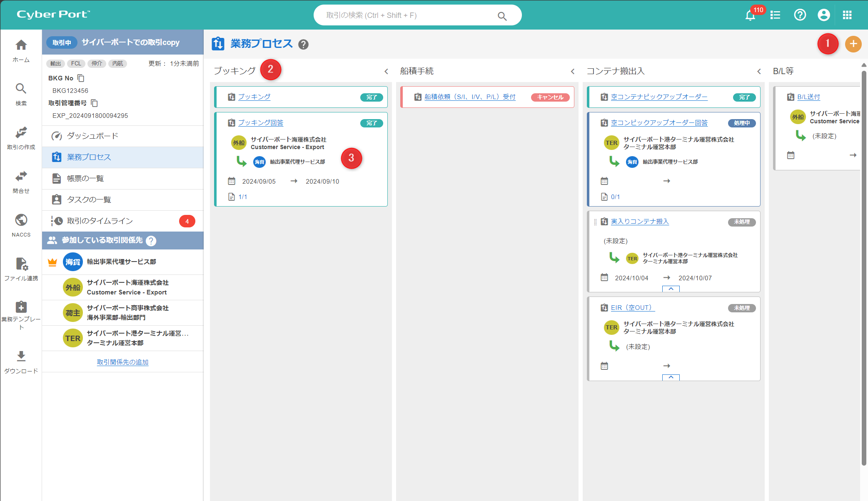Select 取引のタイムライン menu item

tap(100, 221)
